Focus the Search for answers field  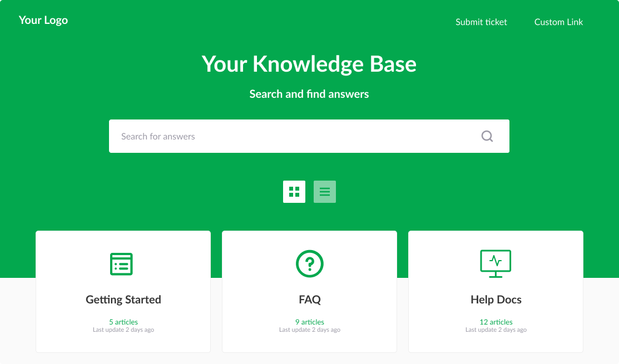tap(289, 136)
